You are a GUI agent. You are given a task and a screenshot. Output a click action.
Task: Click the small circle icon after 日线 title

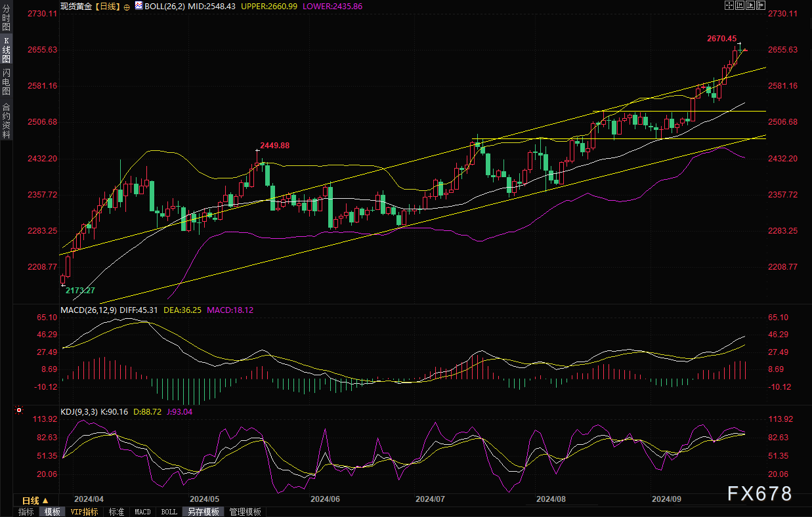127,6
